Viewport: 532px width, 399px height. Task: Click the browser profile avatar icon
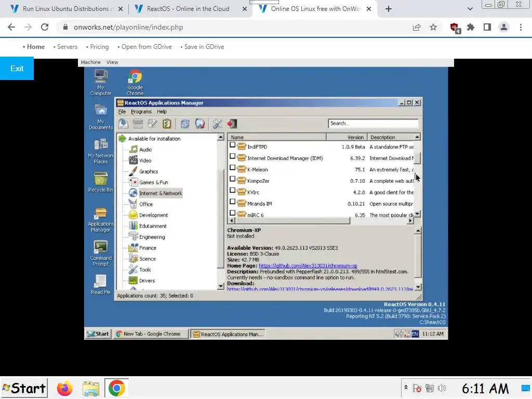(504, 27)
